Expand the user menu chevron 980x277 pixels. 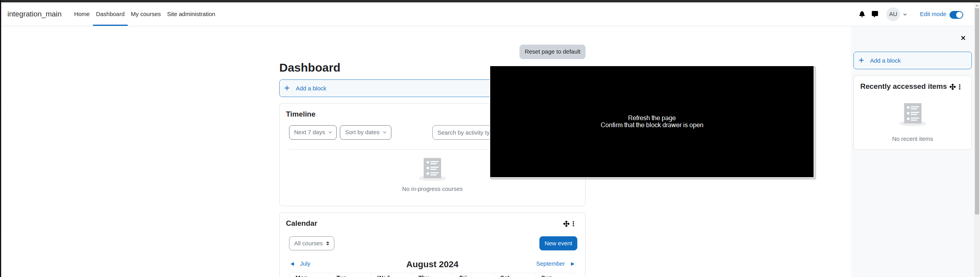(905, 14)
